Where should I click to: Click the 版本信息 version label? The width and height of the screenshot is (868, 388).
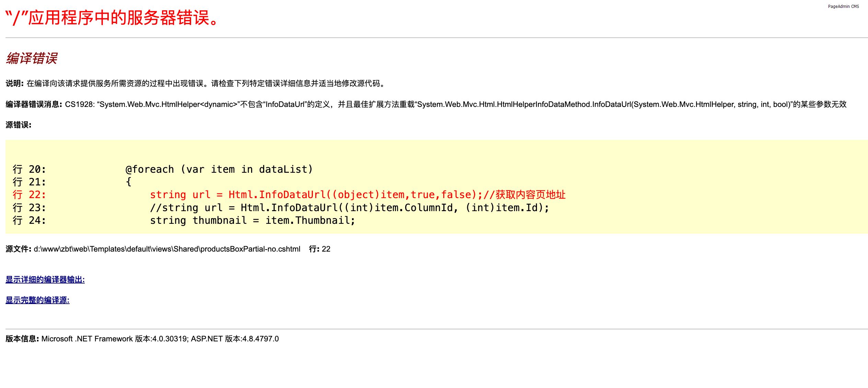coord(22,339)
